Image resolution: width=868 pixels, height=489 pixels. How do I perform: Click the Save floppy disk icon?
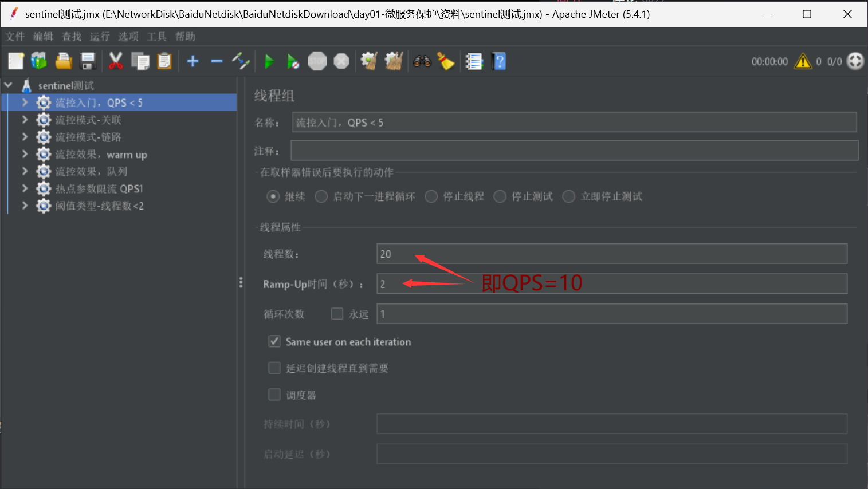[x=88, y=61]
